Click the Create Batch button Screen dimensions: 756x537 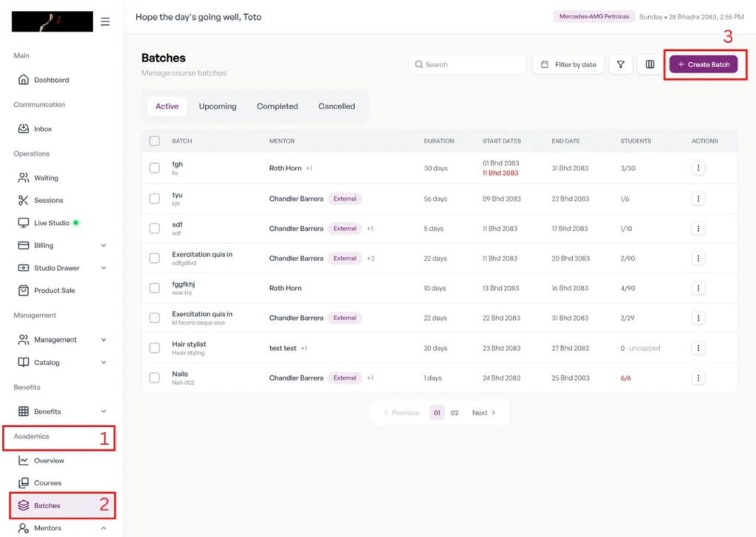pyautogui.click(x=703, y=64)
